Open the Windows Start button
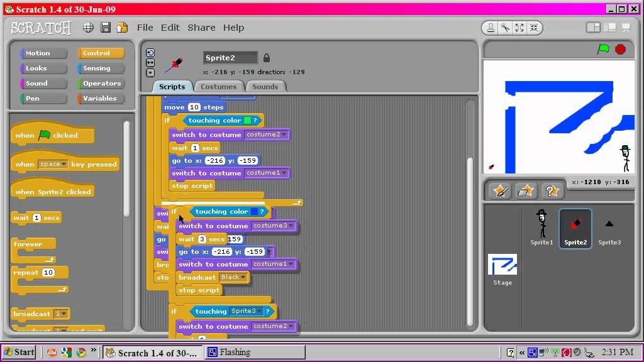The height and width of the screenshot is (362, 644). 19,352
